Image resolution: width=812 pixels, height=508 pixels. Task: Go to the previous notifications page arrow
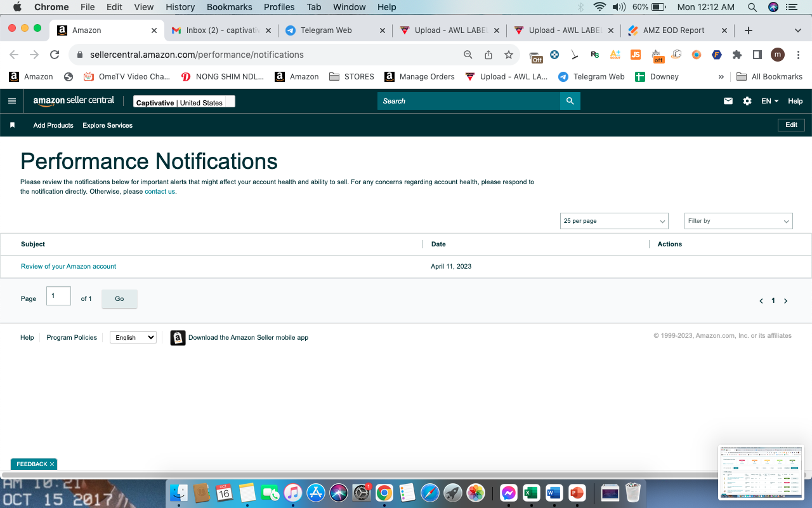[761, 301]
